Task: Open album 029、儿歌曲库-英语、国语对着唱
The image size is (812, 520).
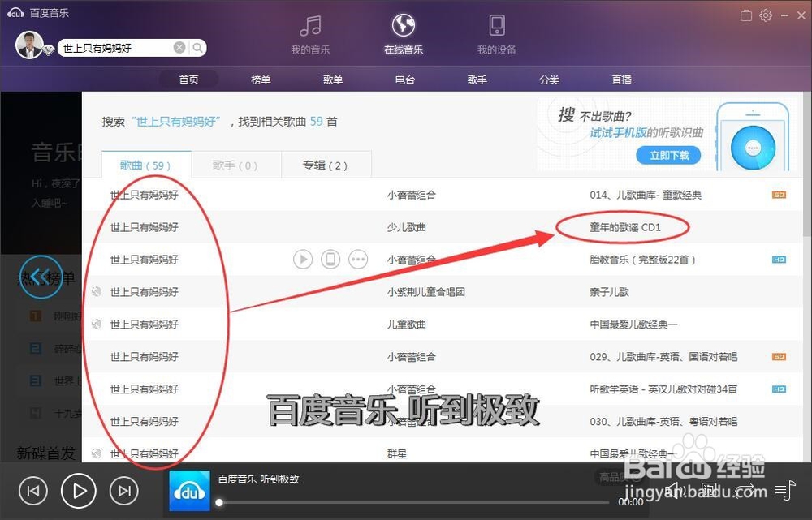Action: click(663, 356)
